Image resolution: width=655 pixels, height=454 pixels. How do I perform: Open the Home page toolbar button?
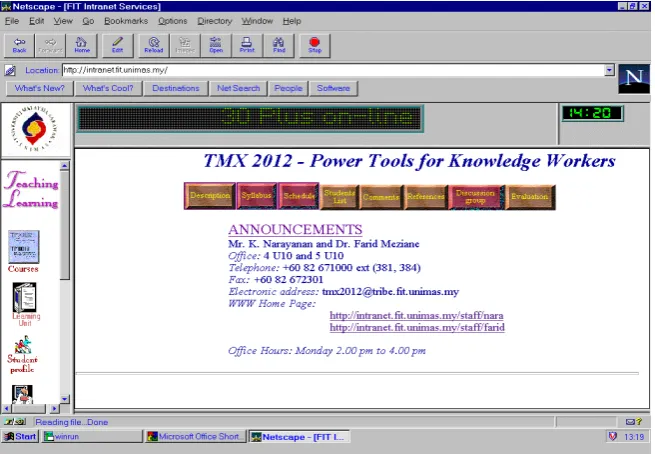pos(82,45)
